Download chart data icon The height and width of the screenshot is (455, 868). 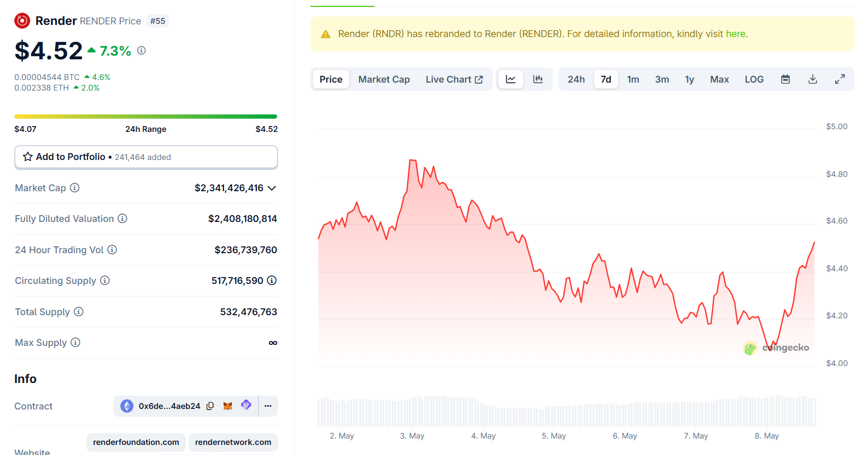point(812,79)
